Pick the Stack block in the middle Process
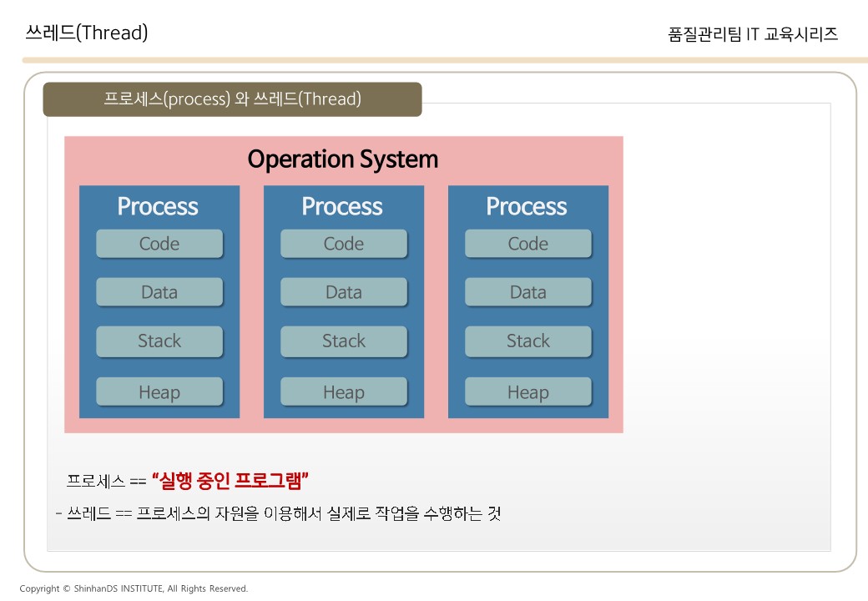This screenshot has height=601, width=868. 344,341
